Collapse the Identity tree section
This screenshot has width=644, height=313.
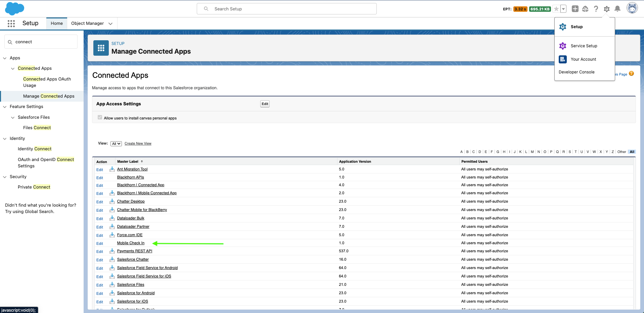[5, 139]
